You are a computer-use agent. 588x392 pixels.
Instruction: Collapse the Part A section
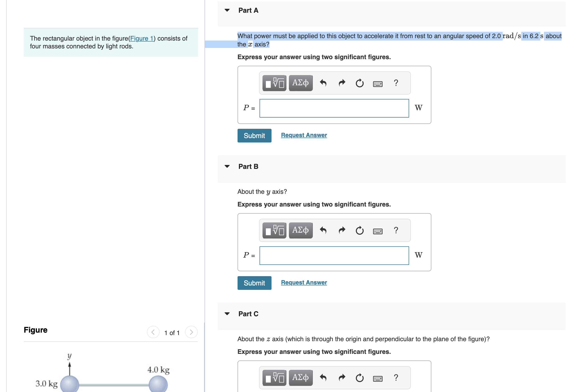(227, 10)
